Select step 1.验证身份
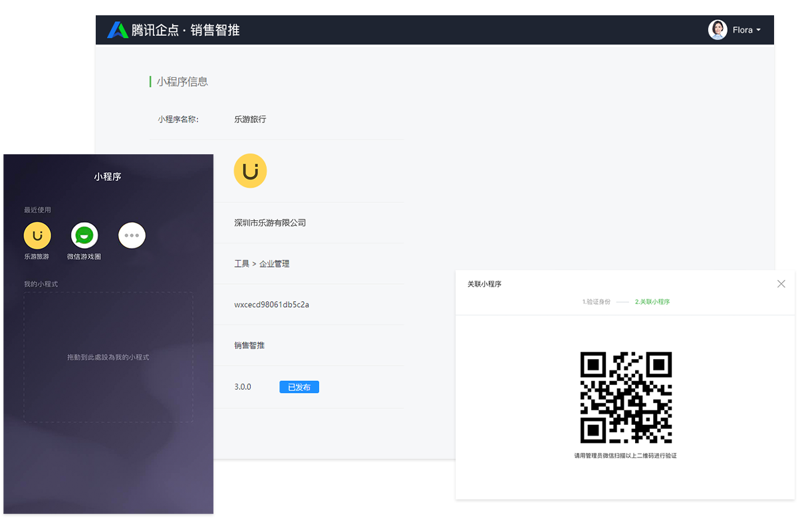This screenshot has width=798, height=532. click(x=597, y=302)
